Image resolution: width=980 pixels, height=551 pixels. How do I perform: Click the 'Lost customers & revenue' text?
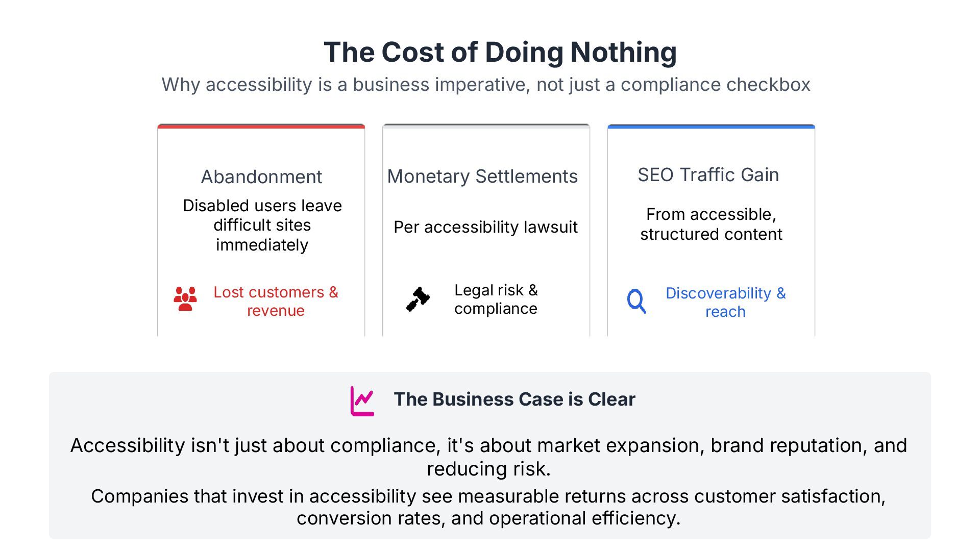coord(276,301)
